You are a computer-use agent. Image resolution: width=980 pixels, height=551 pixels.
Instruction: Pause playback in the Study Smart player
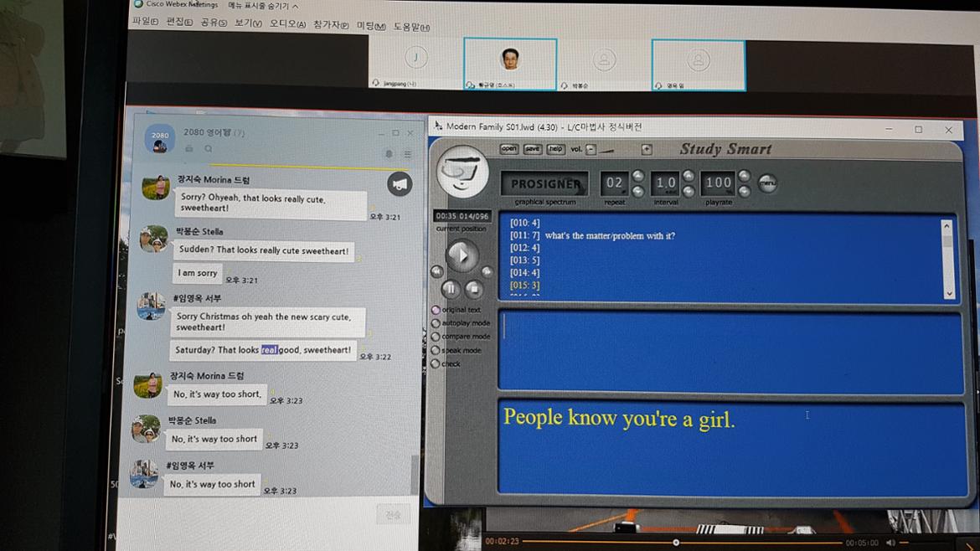(450, 289)
